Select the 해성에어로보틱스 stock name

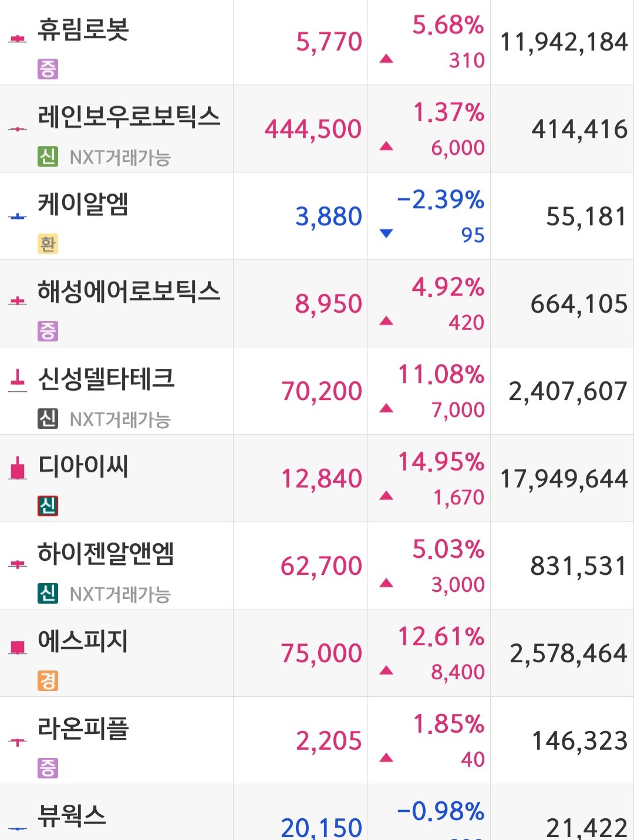(129, 292)
